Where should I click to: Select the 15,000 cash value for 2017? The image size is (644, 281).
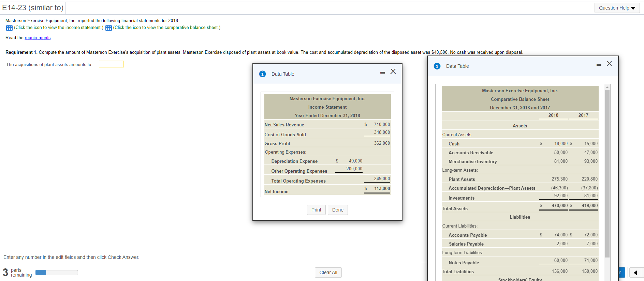point(591,144)
